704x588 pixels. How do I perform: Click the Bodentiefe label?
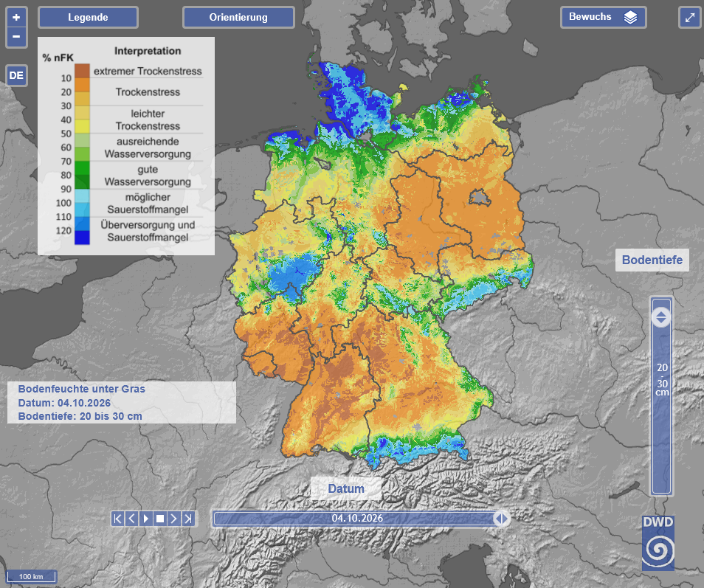point(652,260)
